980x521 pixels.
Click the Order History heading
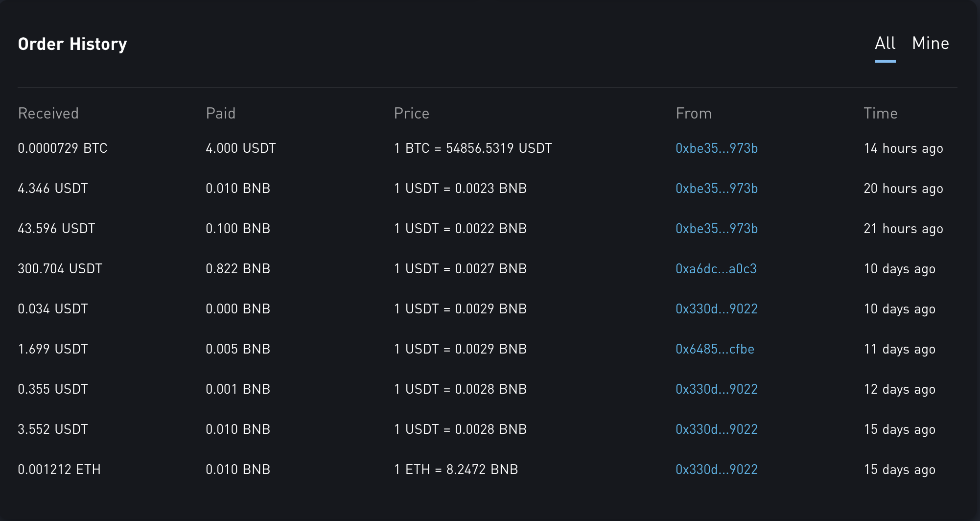pos(72,44)
